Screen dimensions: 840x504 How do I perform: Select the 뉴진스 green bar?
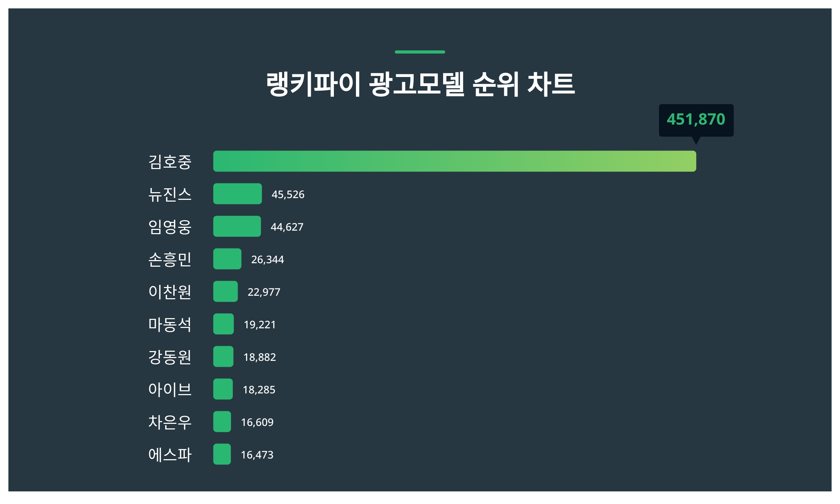click(237, 194)
